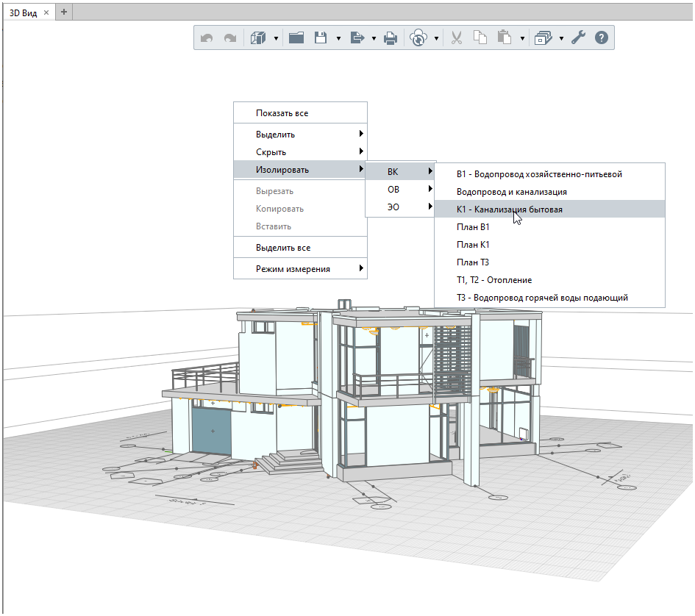Click the stacked windows icon
The image size is (695, 616).
point(543,38)
